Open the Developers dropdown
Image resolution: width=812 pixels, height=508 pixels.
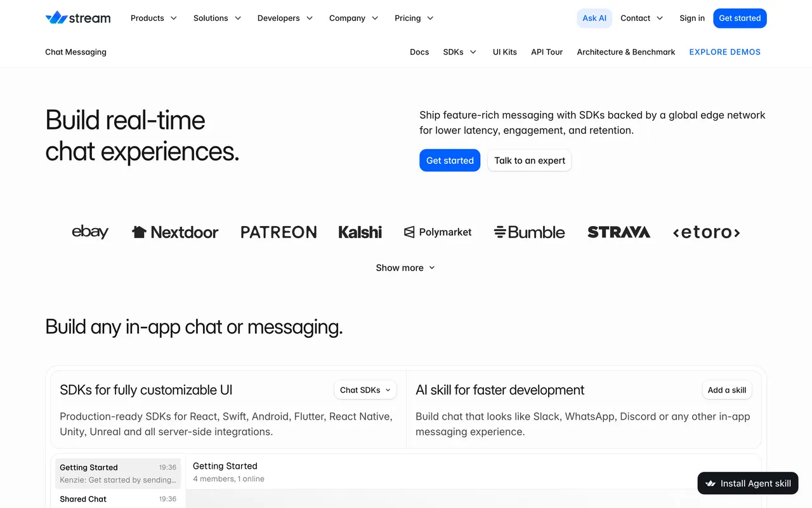(x=285, y=18)
